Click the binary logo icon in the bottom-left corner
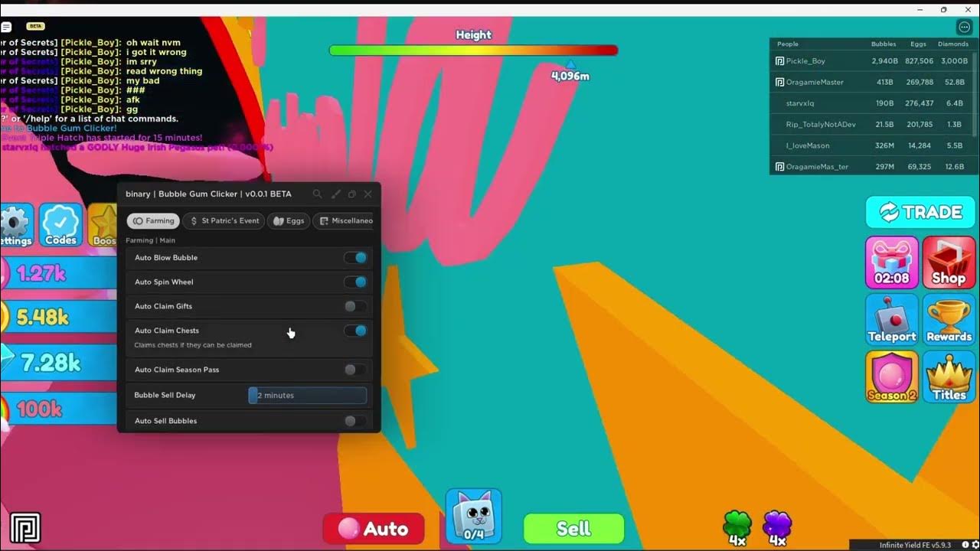Image resolution: width=980 pixels, height=551 pixels. tap(25, 529)
